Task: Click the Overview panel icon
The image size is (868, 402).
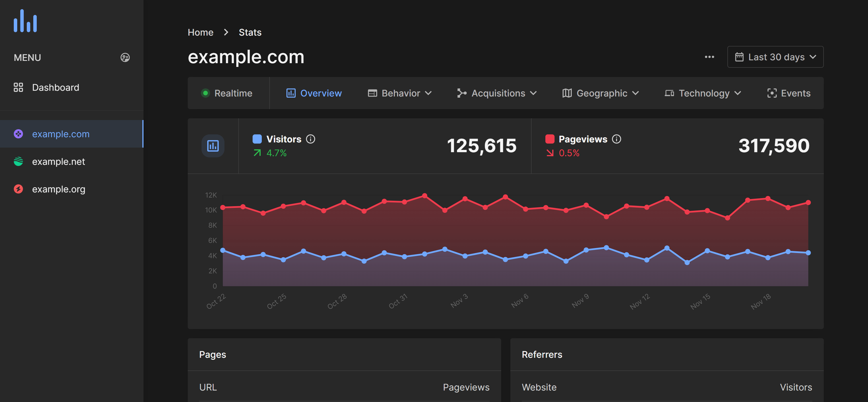Action: [x=290, y=93]
